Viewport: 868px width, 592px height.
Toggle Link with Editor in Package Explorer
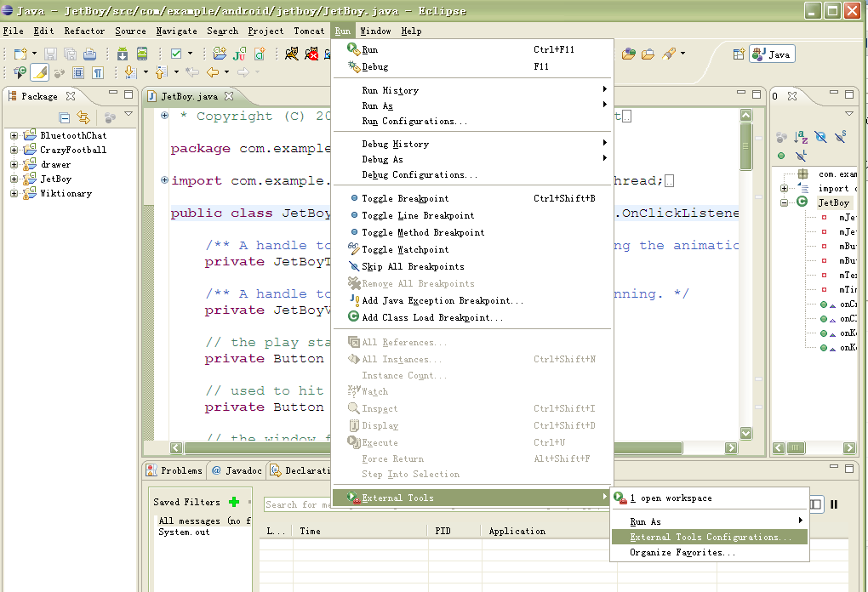click(83, 117)
